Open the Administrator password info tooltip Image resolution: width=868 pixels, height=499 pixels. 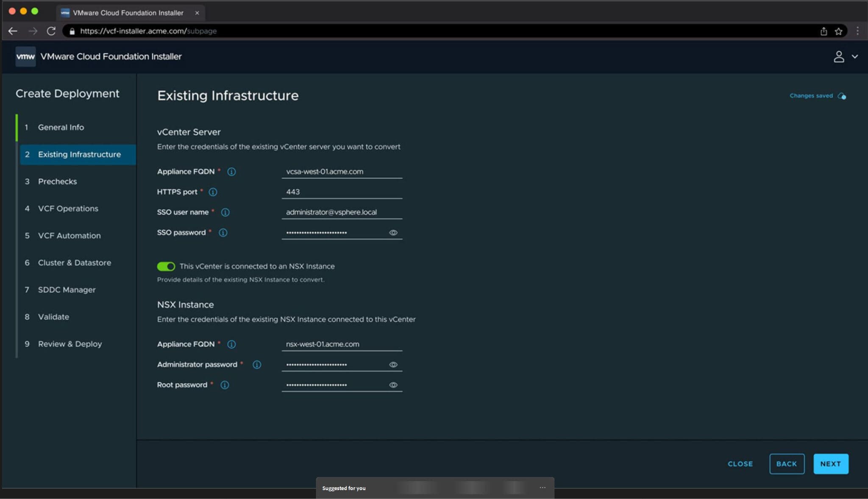(x=257, y=364)
